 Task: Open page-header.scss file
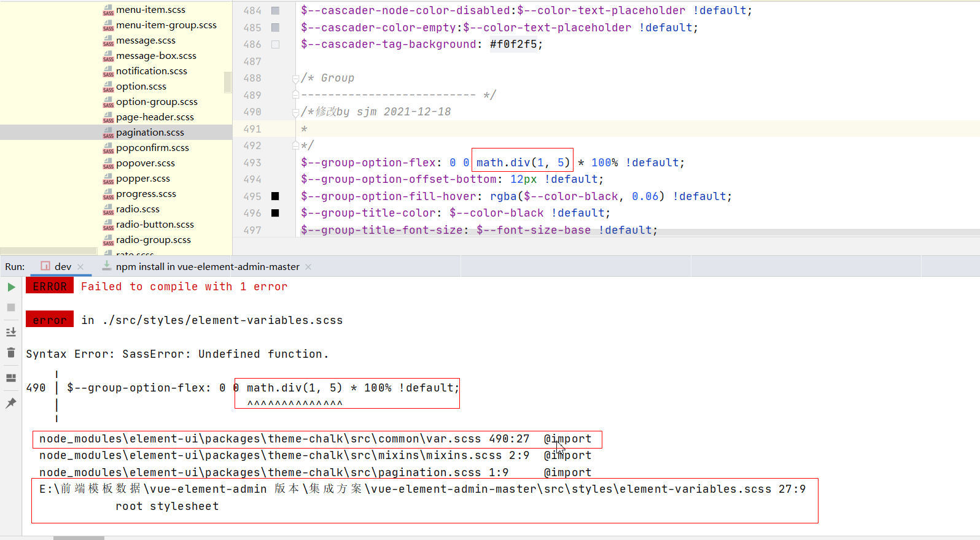tap(155, 117)
